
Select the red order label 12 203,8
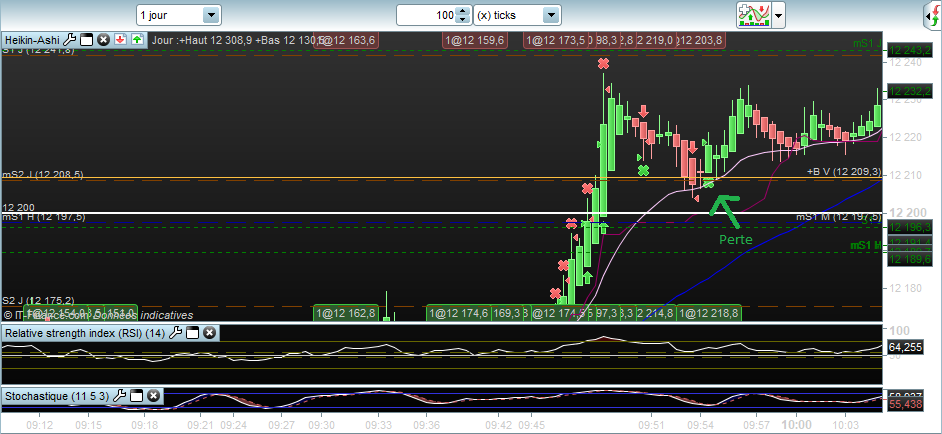click(701, 40)
